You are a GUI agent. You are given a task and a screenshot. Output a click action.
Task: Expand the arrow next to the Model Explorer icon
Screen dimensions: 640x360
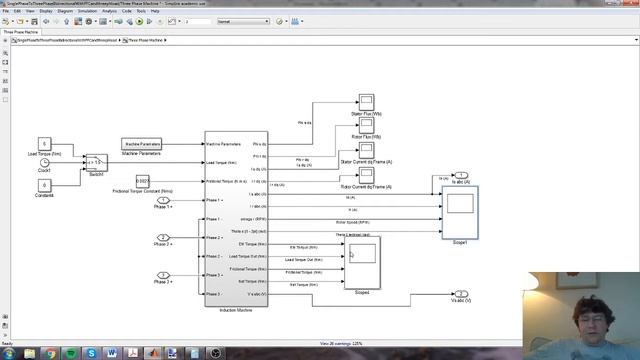pyautogui.click(x=110, y=21)
